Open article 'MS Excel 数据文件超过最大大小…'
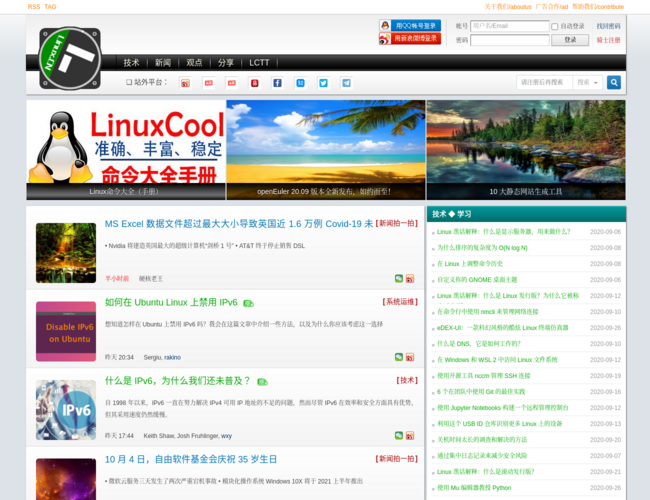This screenshot has width=650, height=500. click(239, 224)
